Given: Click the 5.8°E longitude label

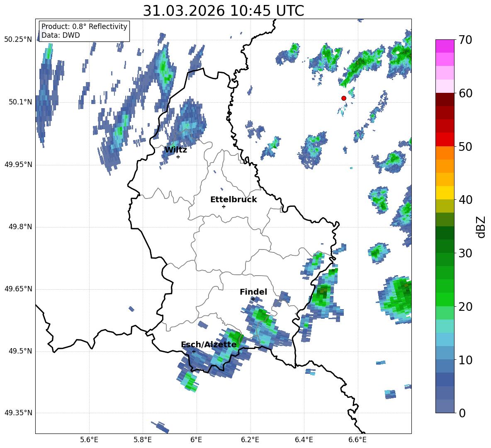Looking at the screenshot, I should coord(143,440).
